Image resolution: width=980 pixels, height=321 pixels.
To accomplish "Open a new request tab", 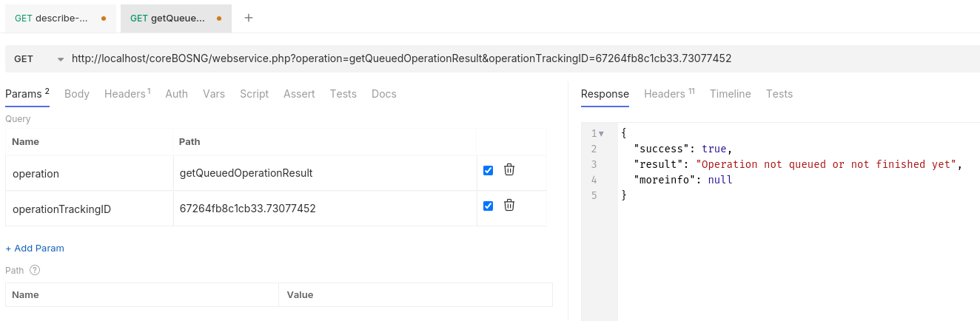I will click(249, 18).
